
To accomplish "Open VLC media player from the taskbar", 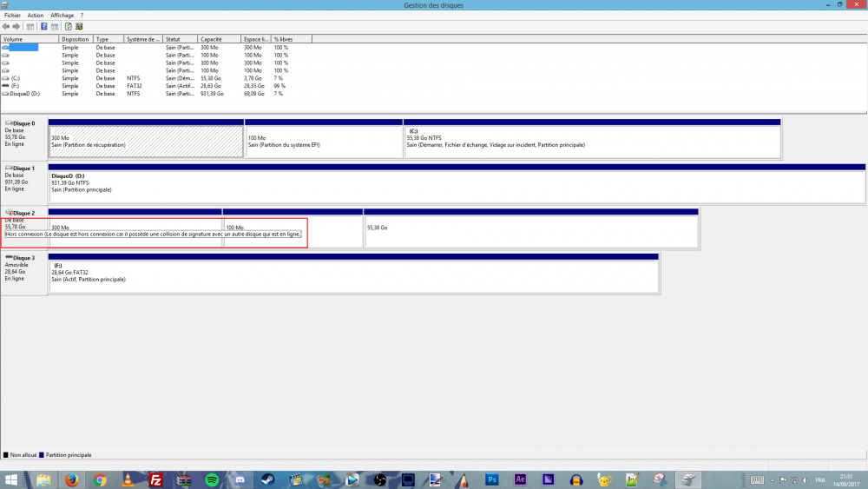I will click(x=128, y=480).
